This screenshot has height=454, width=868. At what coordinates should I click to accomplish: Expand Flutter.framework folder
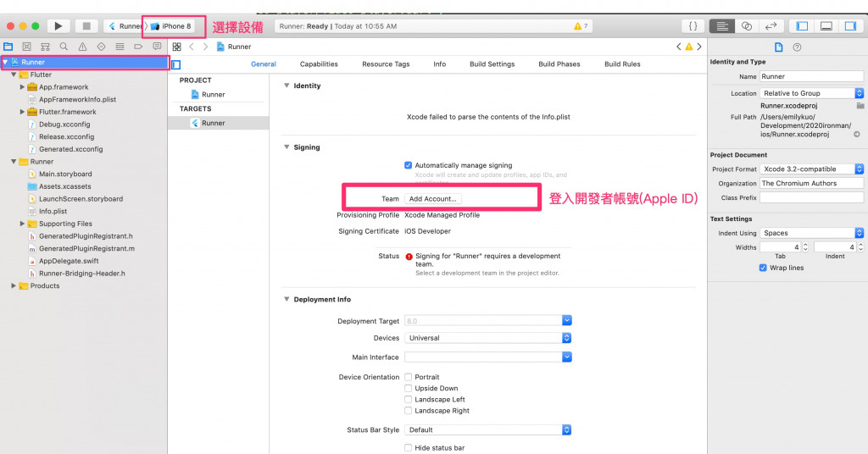(22, 112)
